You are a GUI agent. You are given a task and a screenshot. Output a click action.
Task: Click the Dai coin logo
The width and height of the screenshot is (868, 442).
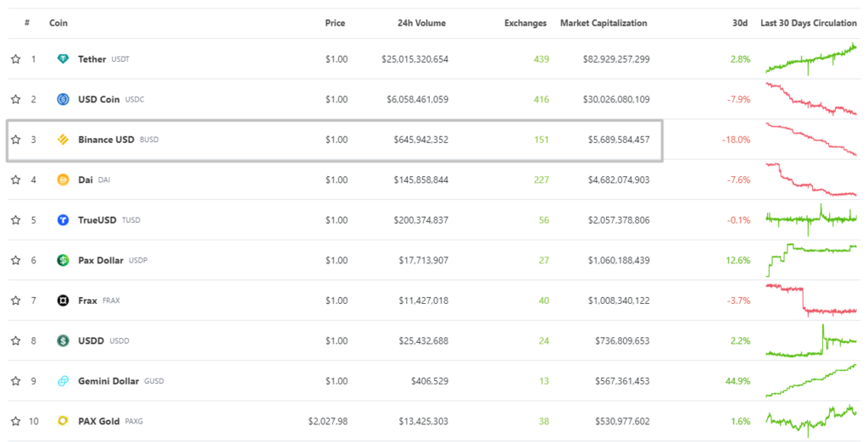point(63,180)
